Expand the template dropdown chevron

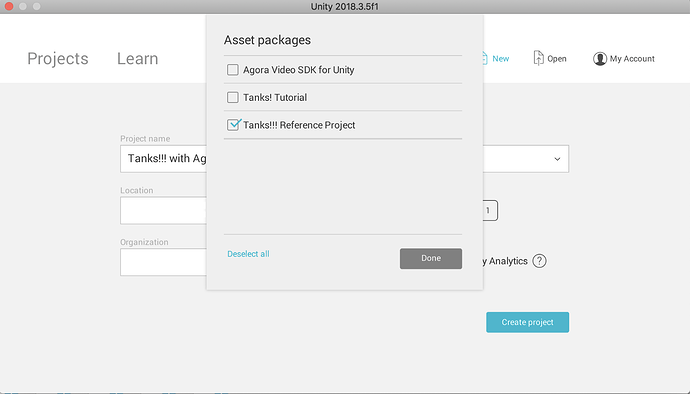tap(557, 159)
